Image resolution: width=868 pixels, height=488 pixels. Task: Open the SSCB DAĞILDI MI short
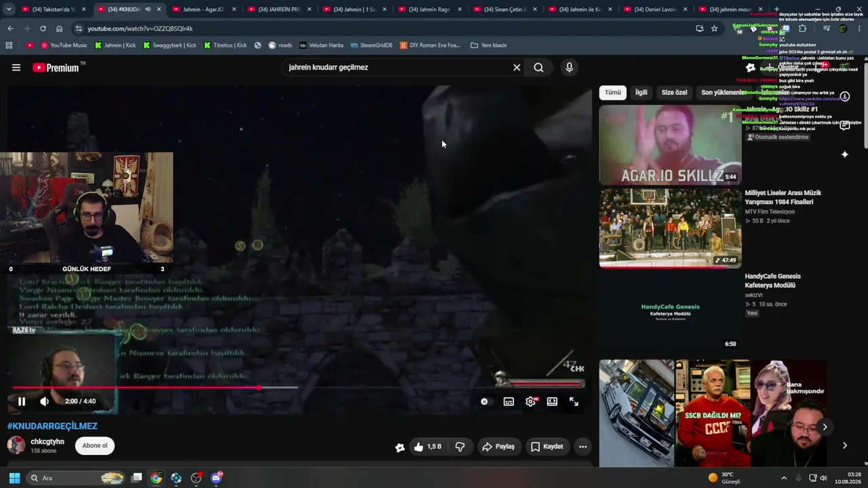click(x=712, y=413)
